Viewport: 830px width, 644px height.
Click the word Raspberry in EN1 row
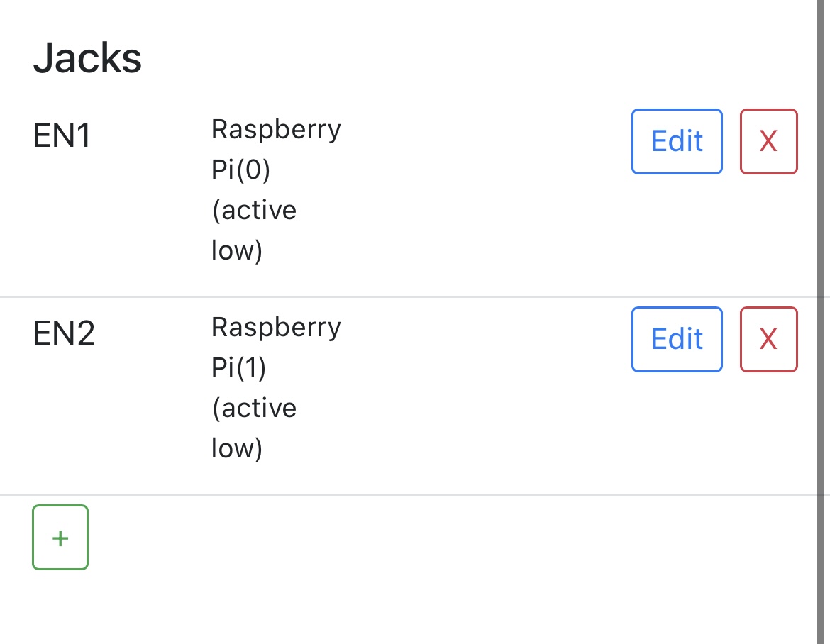[x=276, y=130]
